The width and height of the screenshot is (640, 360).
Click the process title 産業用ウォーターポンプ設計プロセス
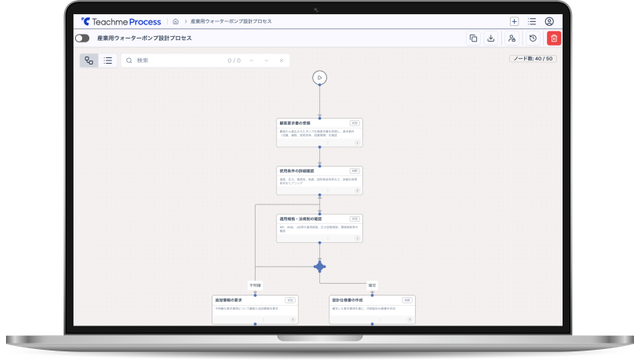pos(144,38)
